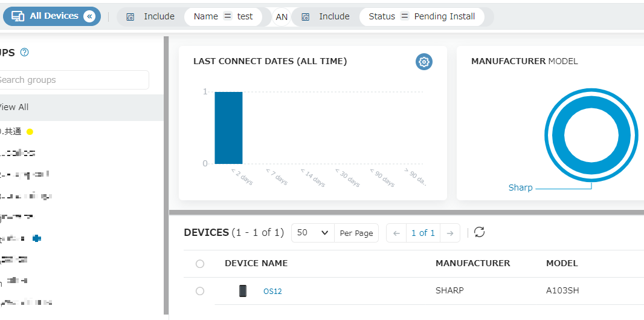This screenshot has width=644, height=320.
Task: Click the All Devices monitor icon
Action: tap(18, 16)
